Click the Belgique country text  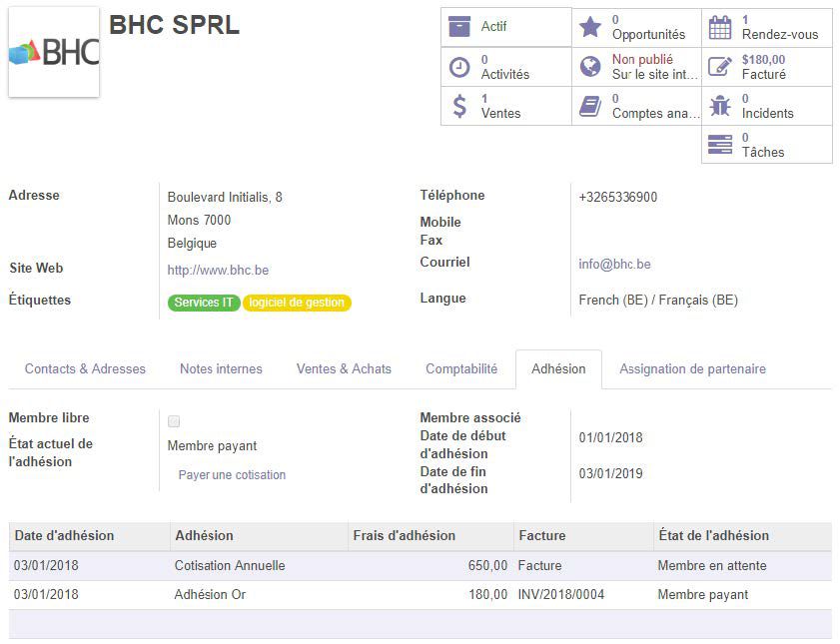pyautogui.click(x=193, y=243)
